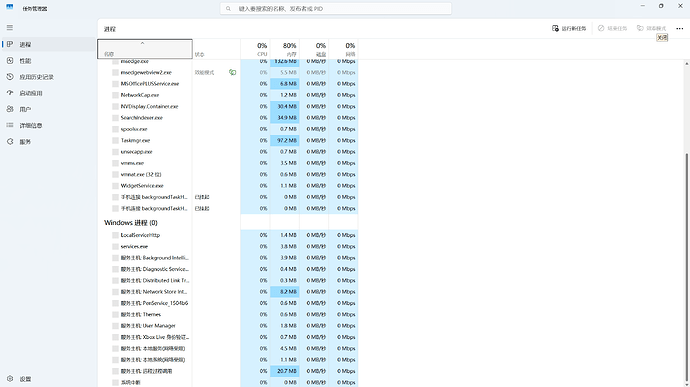Select 服务主机: Themes row
This screenshot has height=387, width=690.
228,314
